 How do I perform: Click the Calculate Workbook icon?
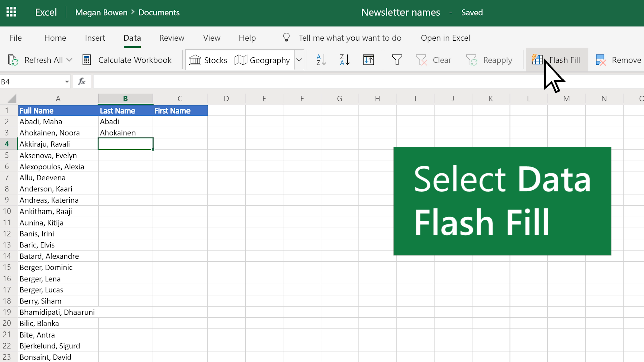tap(87, 60)
